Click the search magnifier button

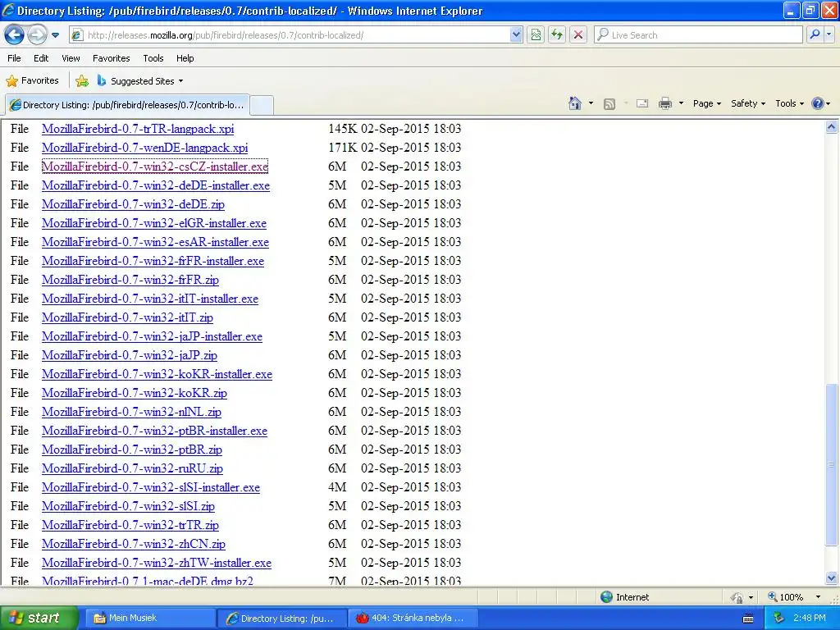pos(815,35)
